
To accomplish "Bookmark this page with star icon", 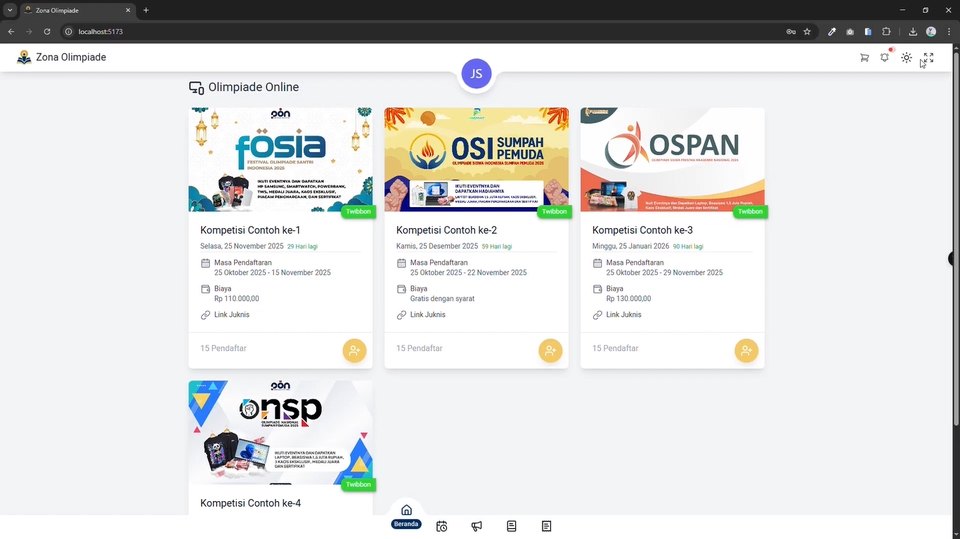I will pos(807,31).
